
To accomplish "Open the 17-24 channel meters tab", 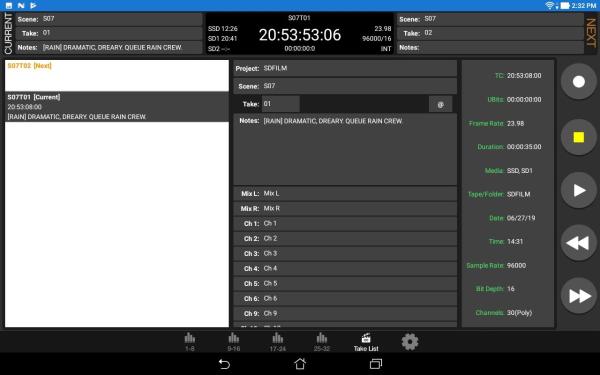I will 278,342.
